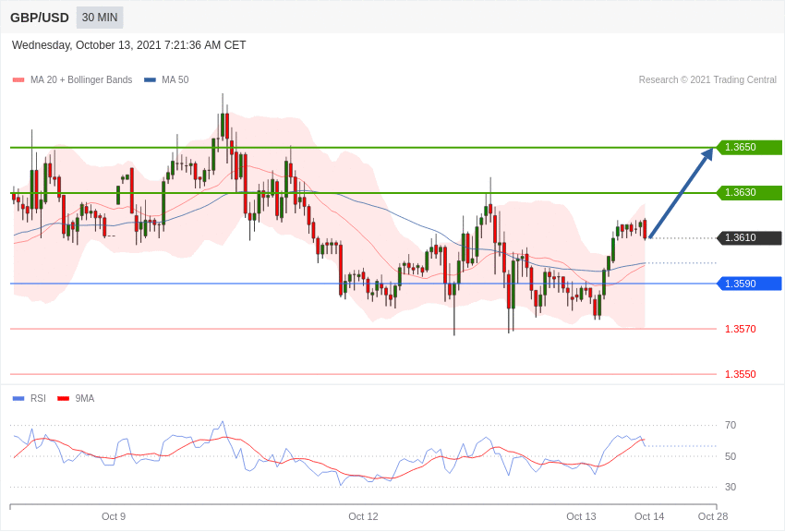Click the MA 20 + Bollinger Bands legend label
The width and height of the screenshot is (785, 532).
click(81, 80)
